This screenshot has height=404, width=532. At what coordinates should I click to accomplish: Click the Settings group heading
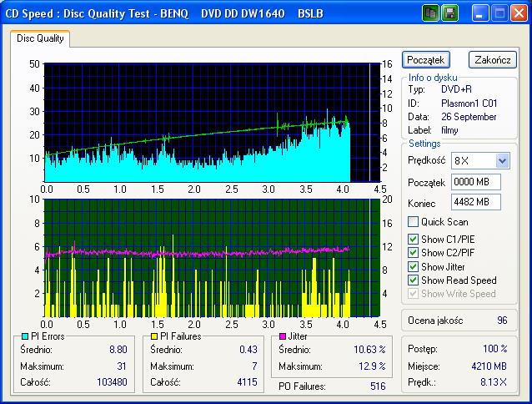424,144
